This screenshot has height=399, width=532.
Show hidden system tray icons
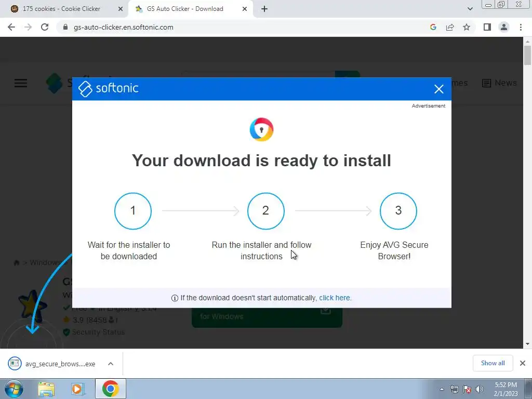(442, 389)
